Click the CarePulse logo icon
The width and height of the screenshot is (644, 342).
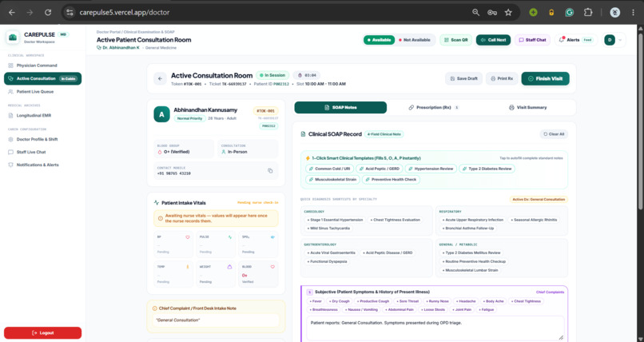(13, 38)
